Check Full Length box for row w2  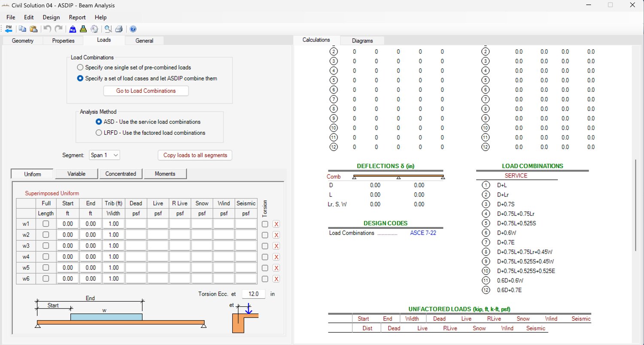coord(46,235)
